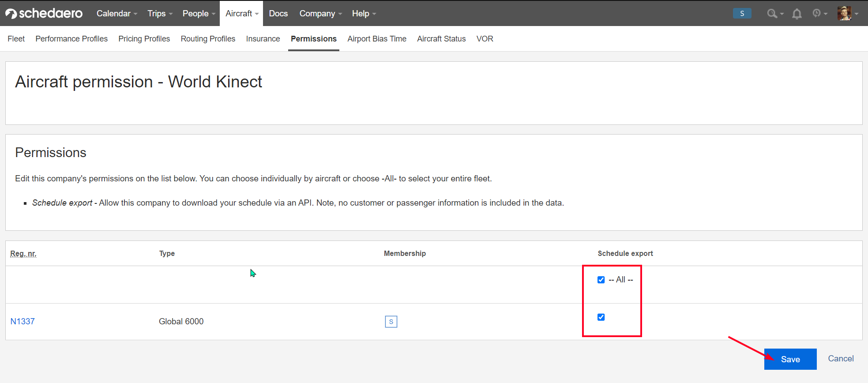Click the Schedaero logo

[44, 13]
